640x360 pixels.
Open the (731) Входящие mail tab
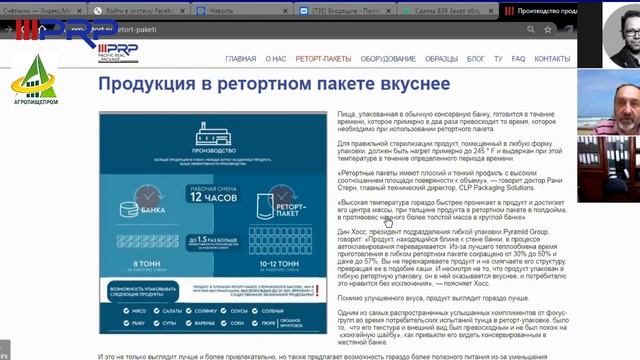tap(345, 11)
